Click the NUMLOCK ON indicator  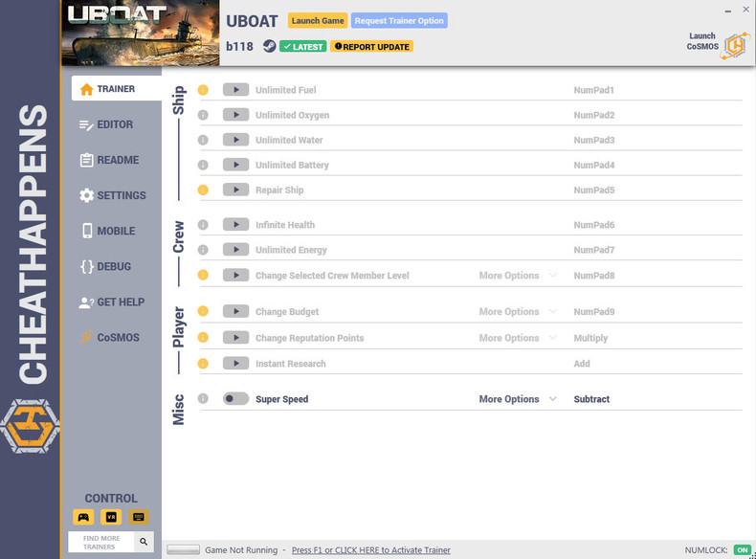[x=742, y=549]
